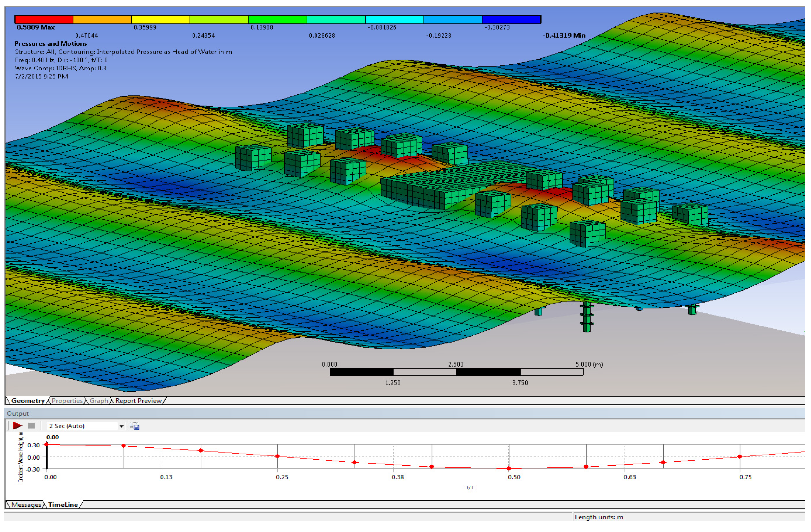This screenshot has width=811, height=532.
Task: Open the Report Preview tab
Action: click(x=138, y=401)
